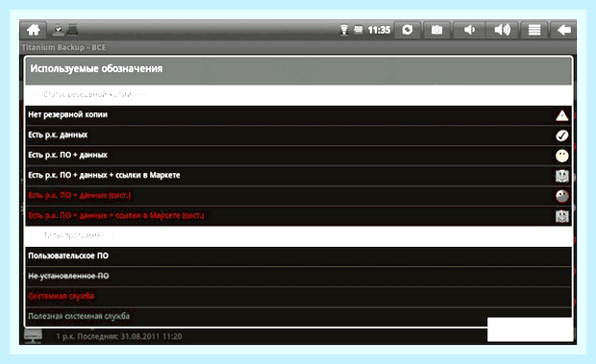Tap the plain smiley icon for app+data backup
This screenshot has height=364, width=596.
561,156
